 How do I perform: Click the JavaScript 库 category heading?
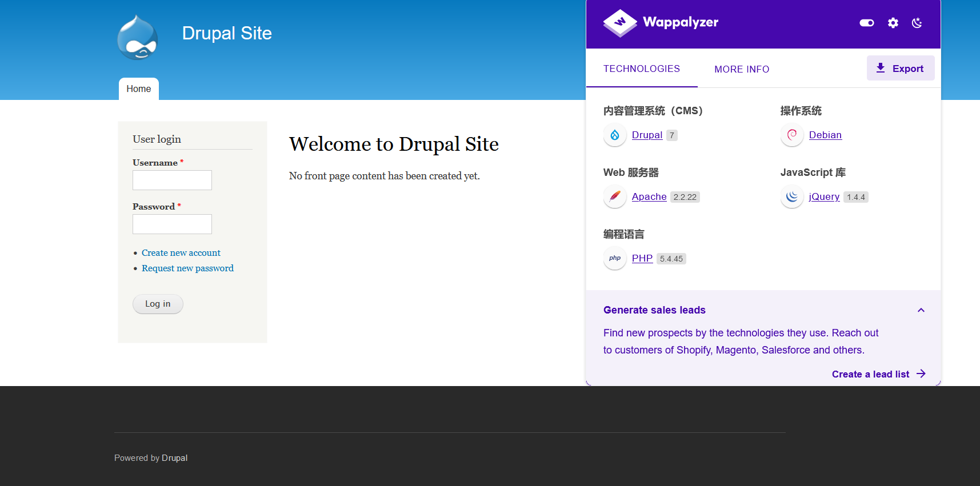813,172
